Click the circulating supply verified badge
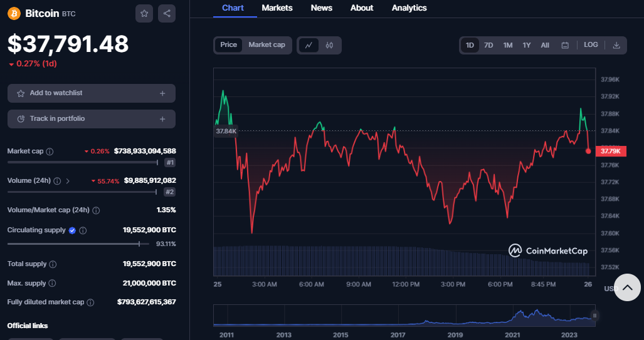Image resolution: width=644 pixels, height=340 pixels. 72,230
